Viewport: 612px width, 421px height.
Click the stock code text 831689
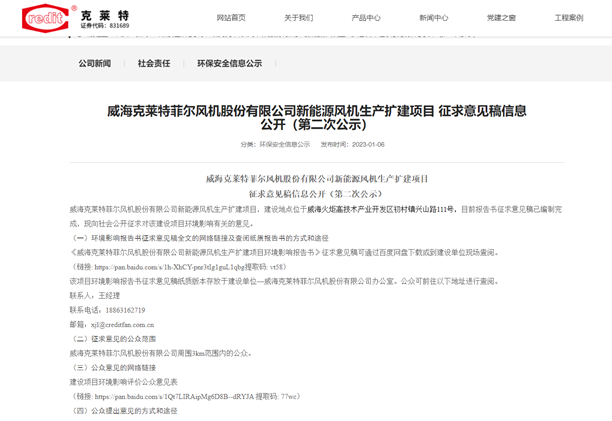[x=119, y=25]
